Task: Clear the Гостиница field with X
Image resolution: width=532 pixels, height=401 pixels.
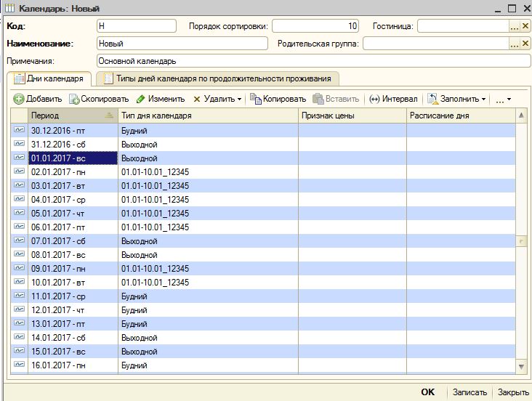Action: (x=525, y=26)
